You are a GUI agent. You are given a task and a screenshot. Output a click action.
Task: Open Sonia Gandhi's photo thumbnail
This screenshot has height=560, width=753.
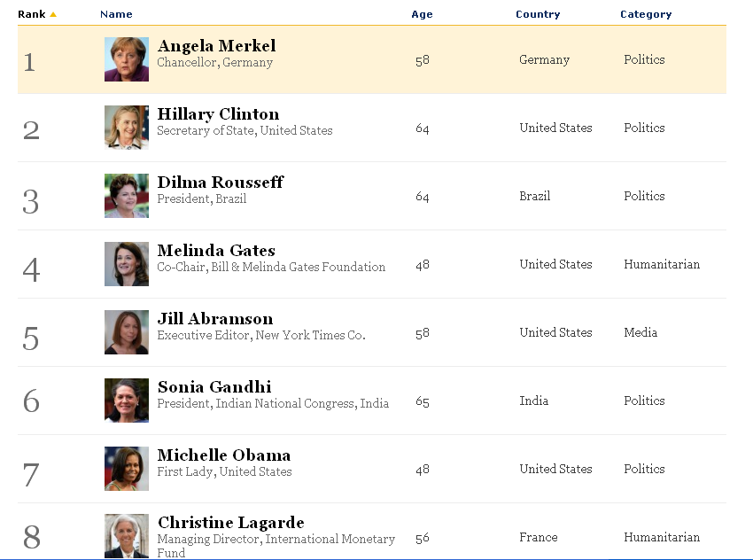(127, 401)
